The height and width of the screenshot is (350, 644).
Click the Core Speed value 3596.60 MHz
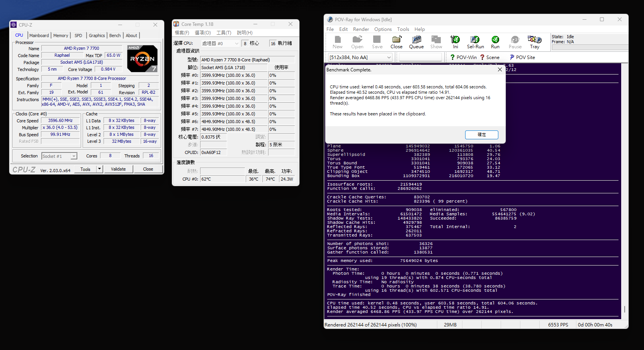[60, 120]
